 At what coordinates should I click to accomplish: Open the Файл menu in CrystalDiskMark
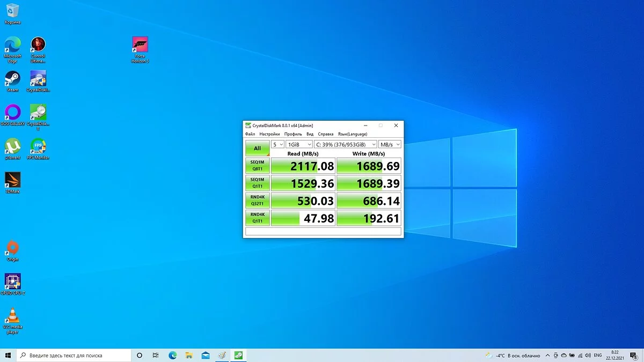pos(250,134)
